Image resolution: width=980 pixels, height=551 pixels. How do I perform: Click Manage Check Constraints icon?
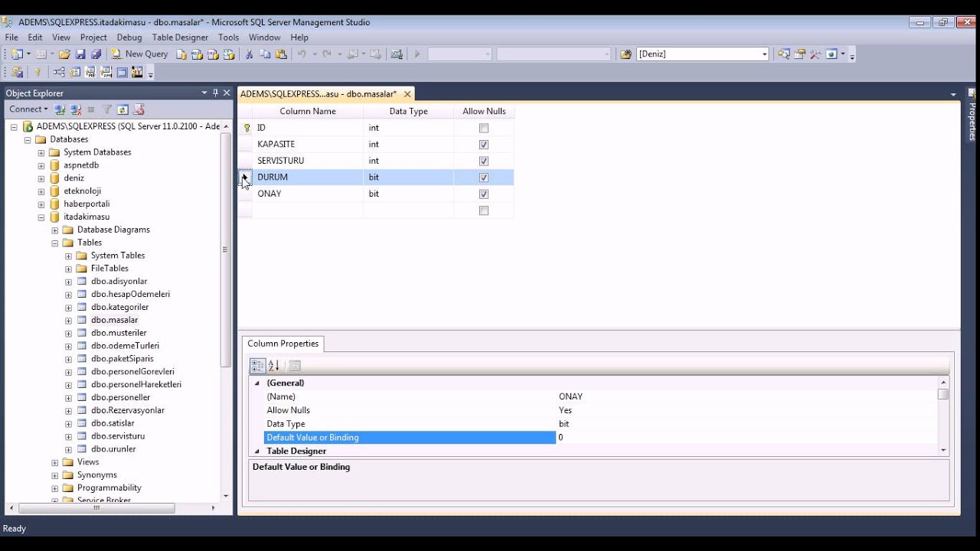point(122,72)
